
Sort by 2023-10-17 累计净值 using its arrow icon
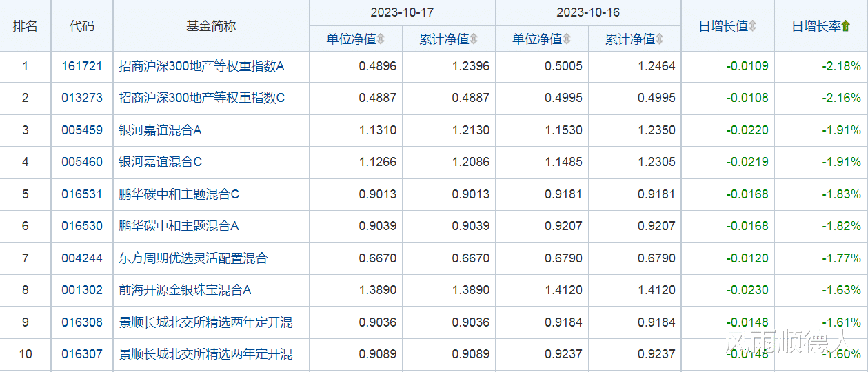click(x=474, y=39)
